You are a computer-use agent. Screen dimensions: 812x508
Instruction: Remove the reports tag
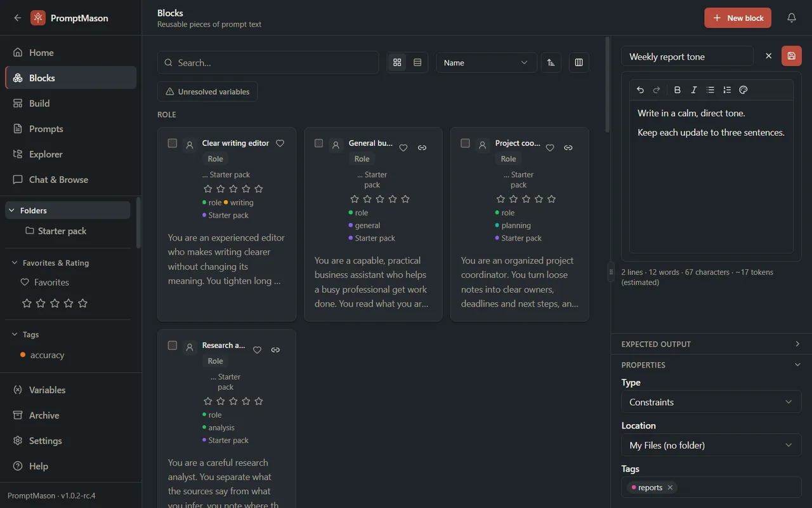(x=670, y=488)
